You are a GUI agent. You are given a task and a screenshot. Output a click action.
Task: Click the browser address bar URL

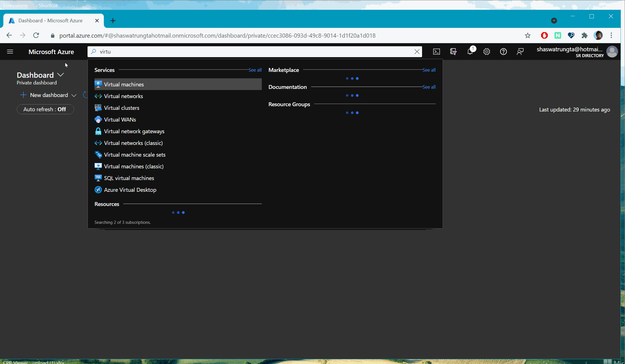pos(217,35)
